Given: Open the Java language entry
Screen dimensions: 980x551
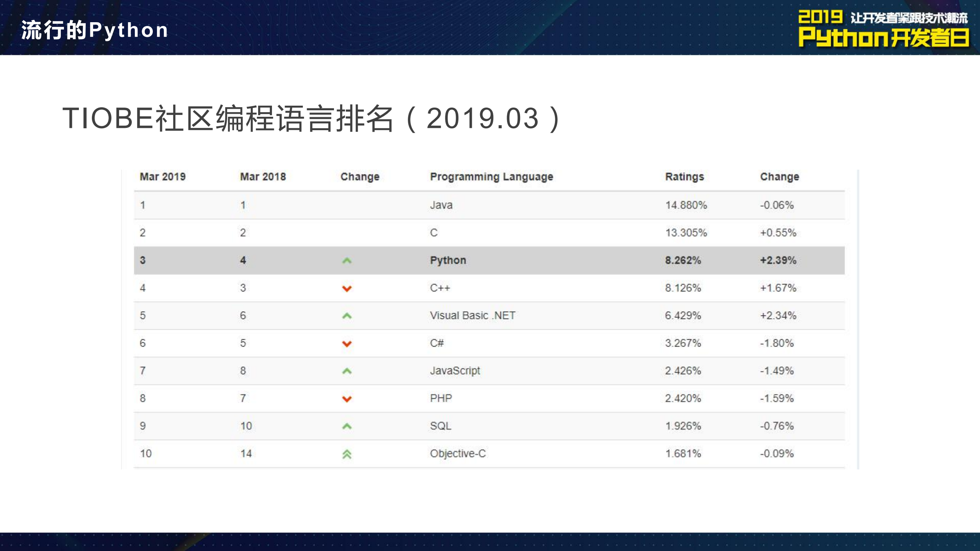Looking at the screenshot, I should pos(440,205).
